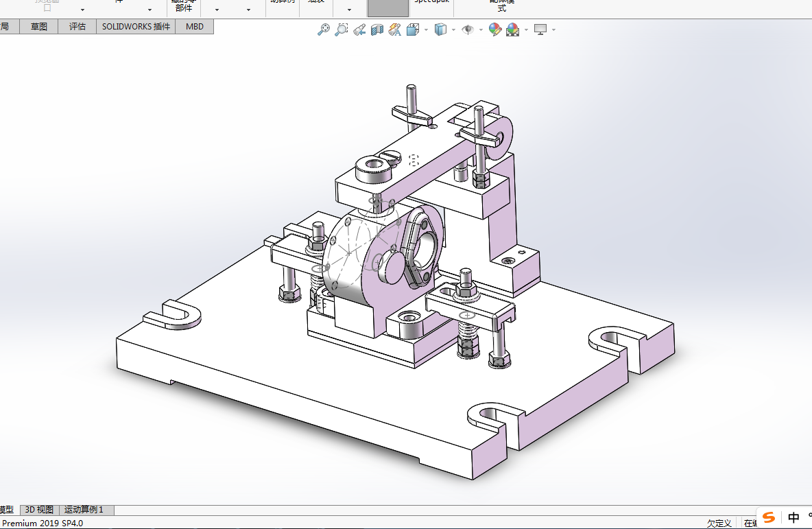This screenshot has width=812, height=529.
Task: Click the View Settings monitor icon
Action: coord(540,30)
